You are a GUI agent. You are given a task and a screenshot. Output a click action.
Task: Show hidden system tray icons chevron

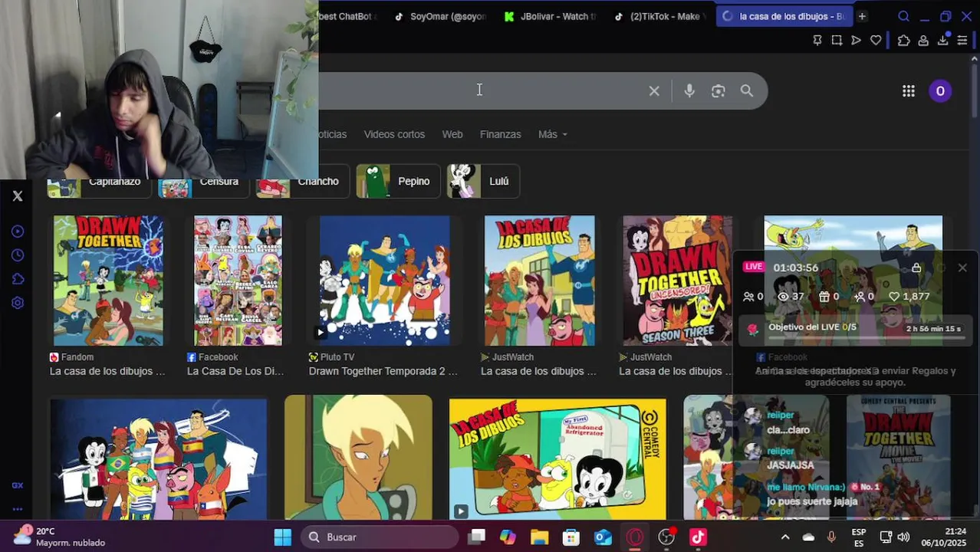tap(784, 537)
